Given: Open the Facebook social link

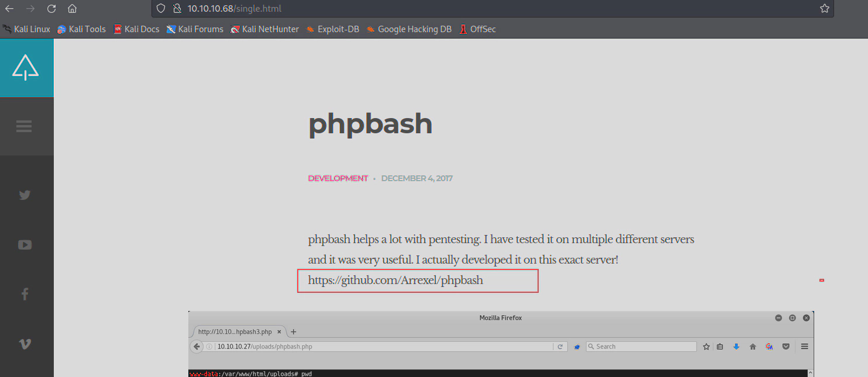Looking at the screenshot, I should click(25, 295).
